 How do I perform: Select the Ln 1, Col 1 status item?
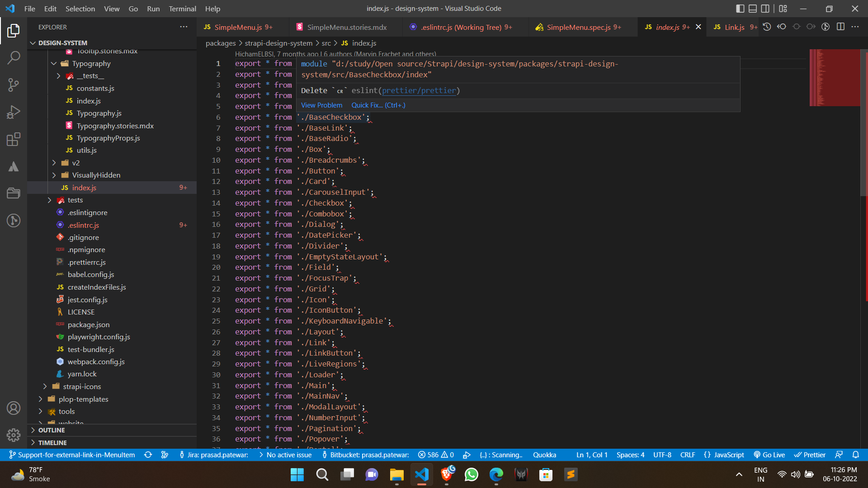pyautogui.click(x=591, y=455)
